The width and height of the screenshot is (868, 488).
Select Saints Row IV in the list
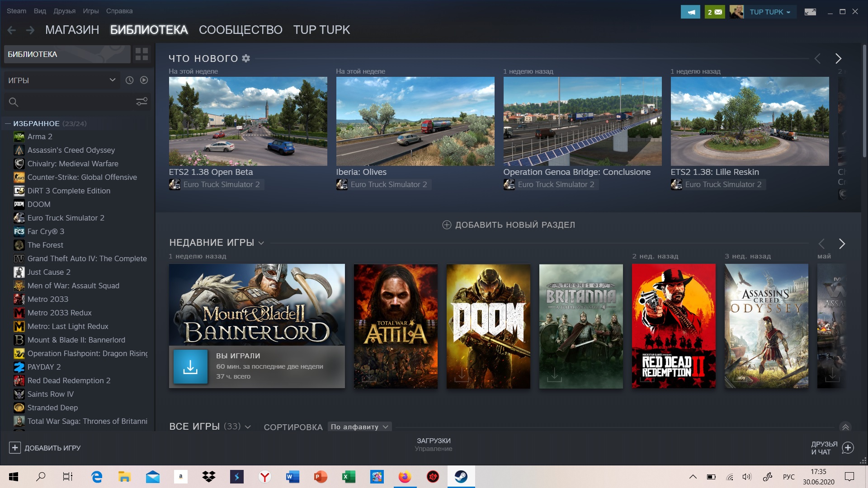tap(50, 394)
